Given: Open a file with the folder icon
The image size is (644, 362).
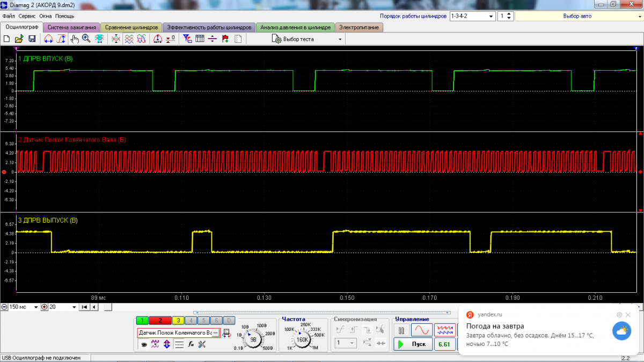Looking at the screenshot, I should 19,39.
